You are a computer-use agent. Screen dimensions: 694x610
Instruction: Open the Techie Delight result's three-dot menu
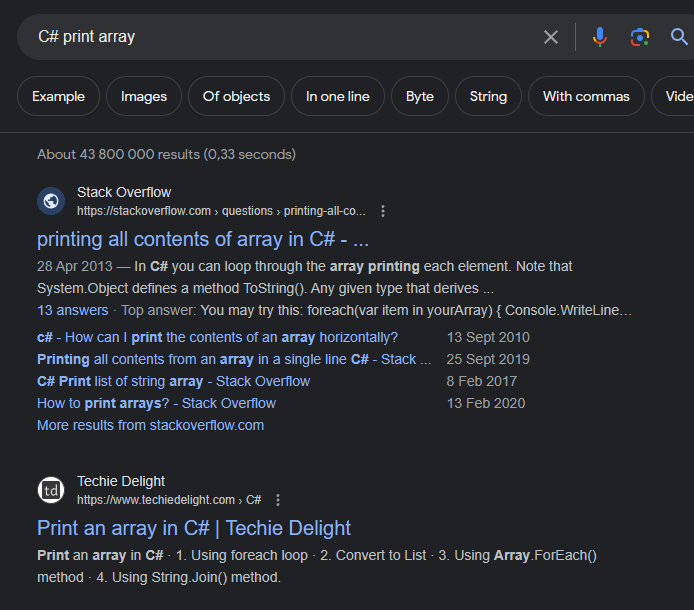[278, 500]
